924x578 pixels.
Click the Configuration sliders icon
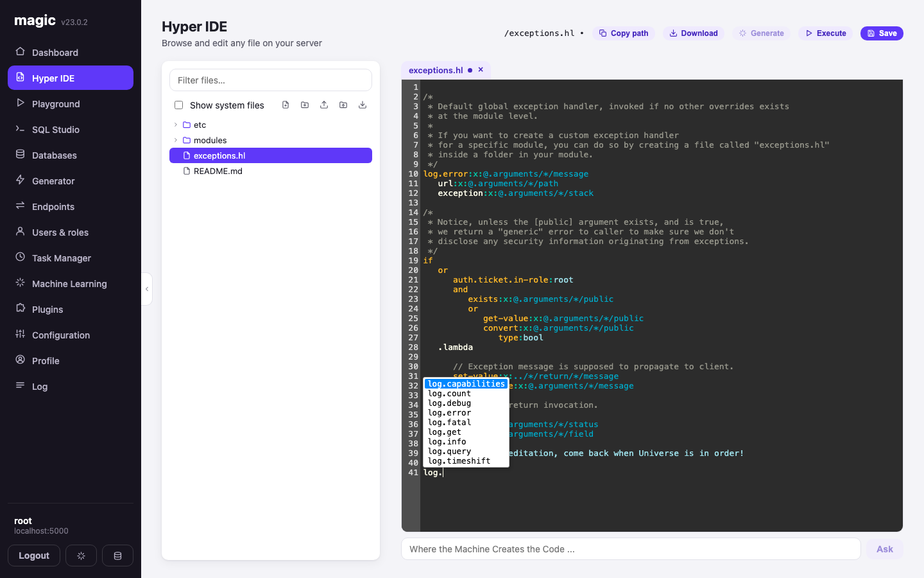click(x=20, y=334)
